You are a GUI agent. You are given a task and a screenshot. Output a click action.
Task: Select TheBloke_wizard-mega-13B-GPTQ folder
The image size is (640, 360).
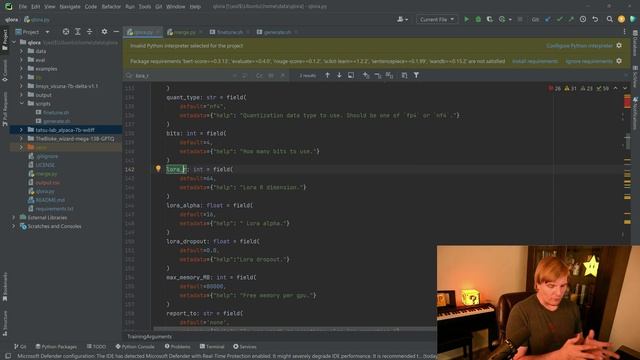75,139
